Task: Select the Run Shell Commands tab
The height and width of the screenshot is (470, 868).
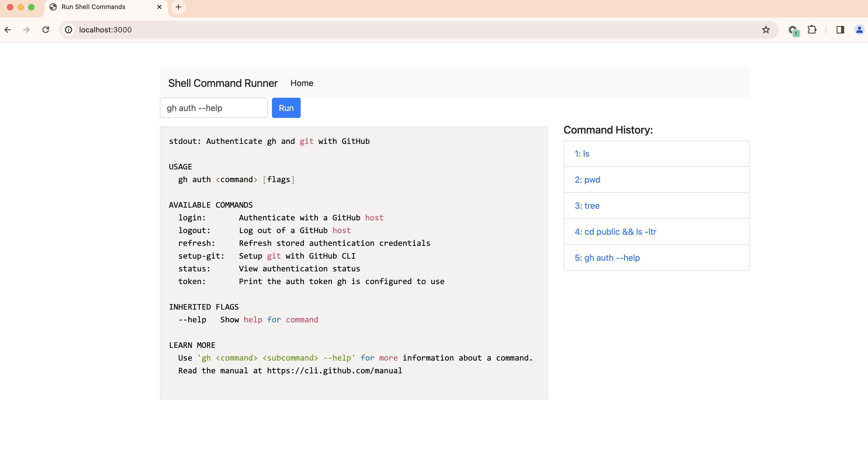Action: [x=93, y=7]
